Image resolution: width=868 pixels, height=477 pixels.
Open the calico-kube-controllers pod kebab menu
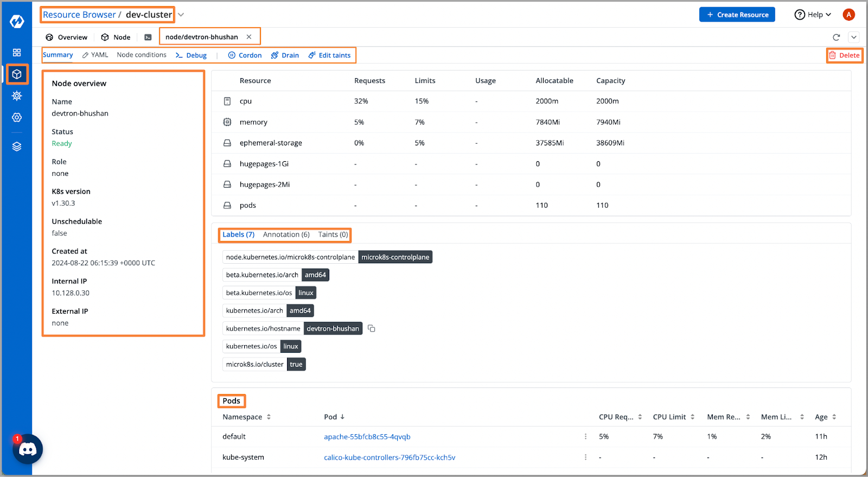point(585,457)
